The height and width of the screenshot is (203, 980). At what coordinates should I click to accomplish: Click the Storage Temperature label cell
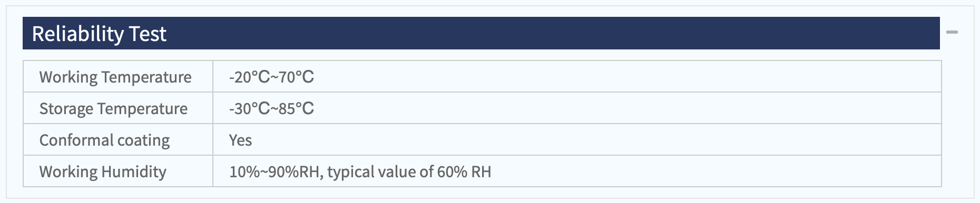coord(118,108)
